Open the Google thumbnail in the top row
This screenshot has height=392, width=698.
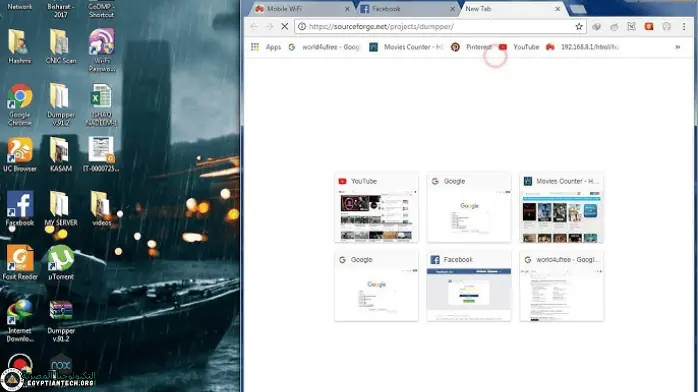click(469, 207)
